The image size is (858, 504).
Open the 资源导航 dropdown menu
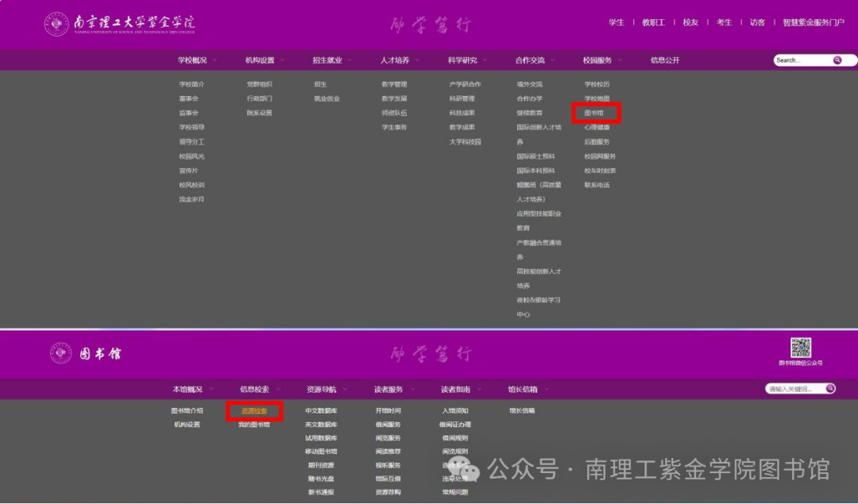coord(323,388)
